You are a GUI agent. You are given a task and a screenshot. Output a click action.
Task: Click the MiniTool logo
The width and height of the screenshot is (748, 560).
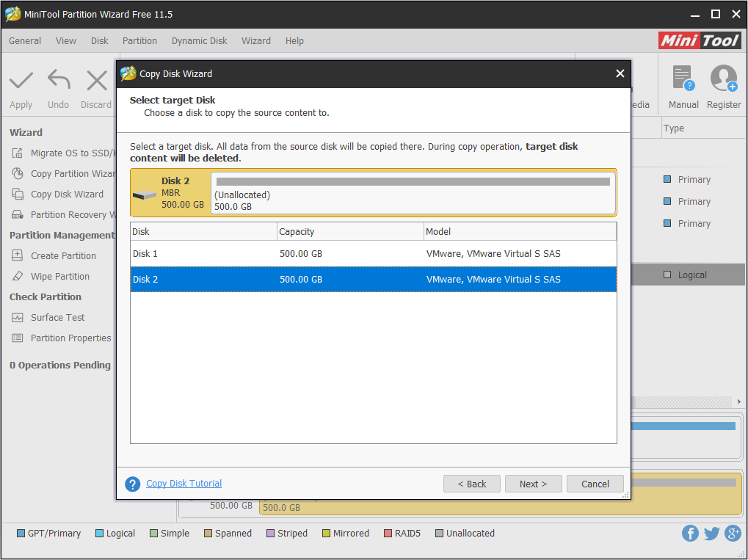(x=700, y=40)
